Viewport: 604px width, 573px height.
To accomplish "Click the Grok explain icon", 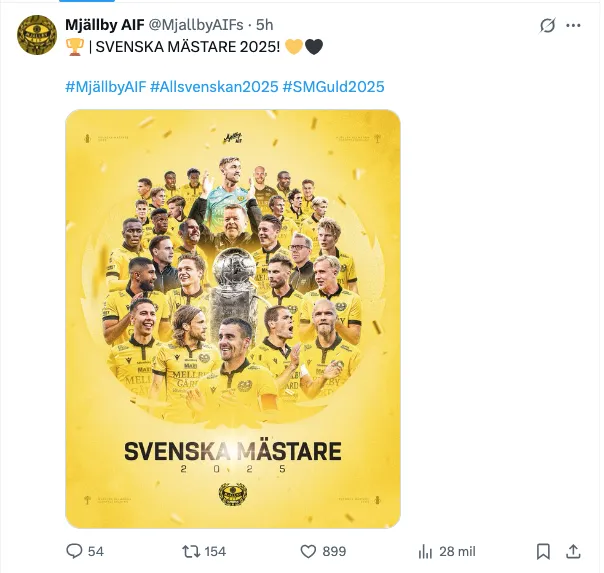I will click(547, 25).
